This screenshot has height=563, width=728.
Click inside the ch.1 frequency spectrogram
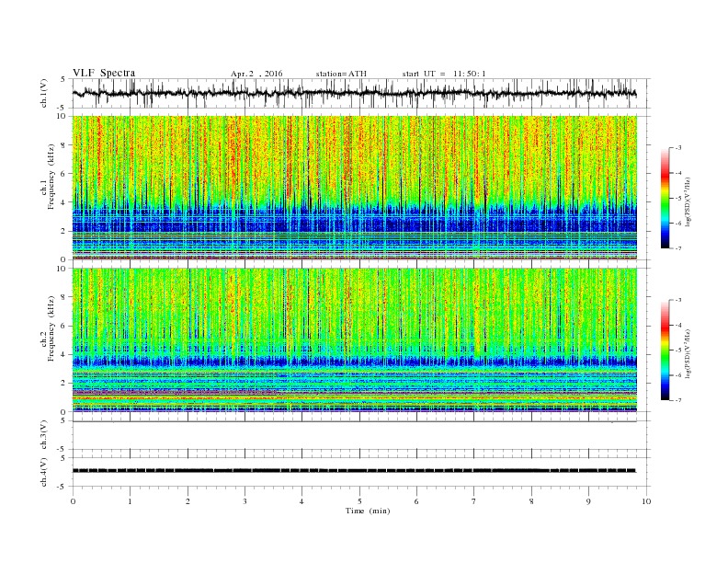pos(355,188)
